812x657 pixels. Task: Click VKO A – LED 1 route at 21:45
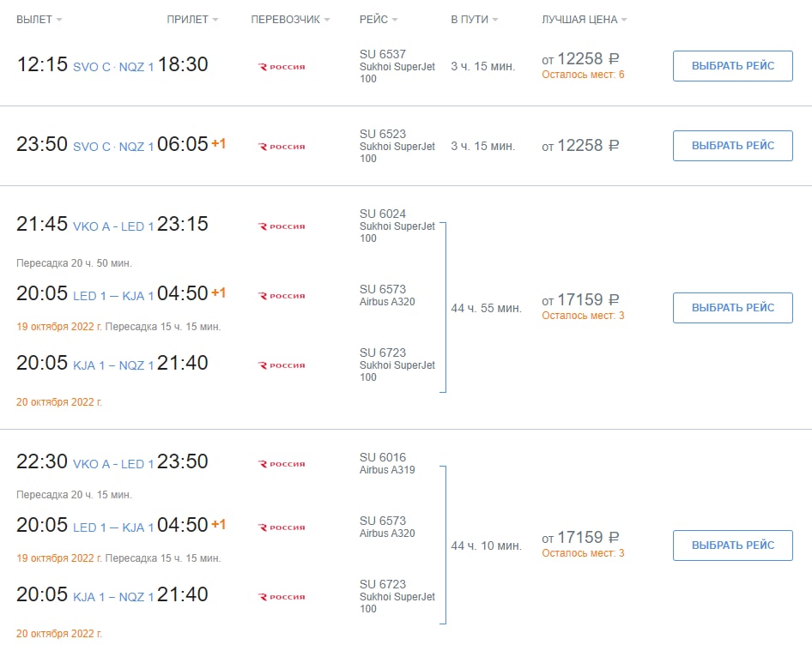click(x=113, y=226)
